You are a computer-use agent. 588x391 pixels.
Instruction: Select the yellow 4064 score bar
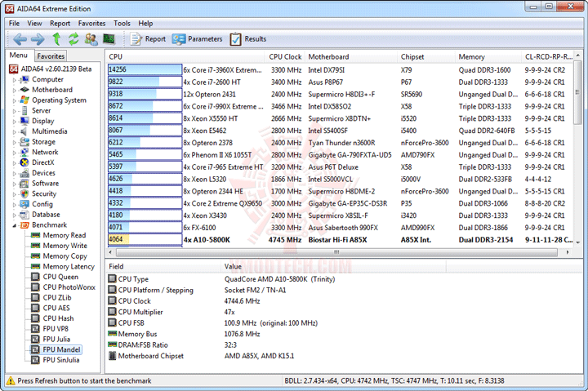click(145, 239)
